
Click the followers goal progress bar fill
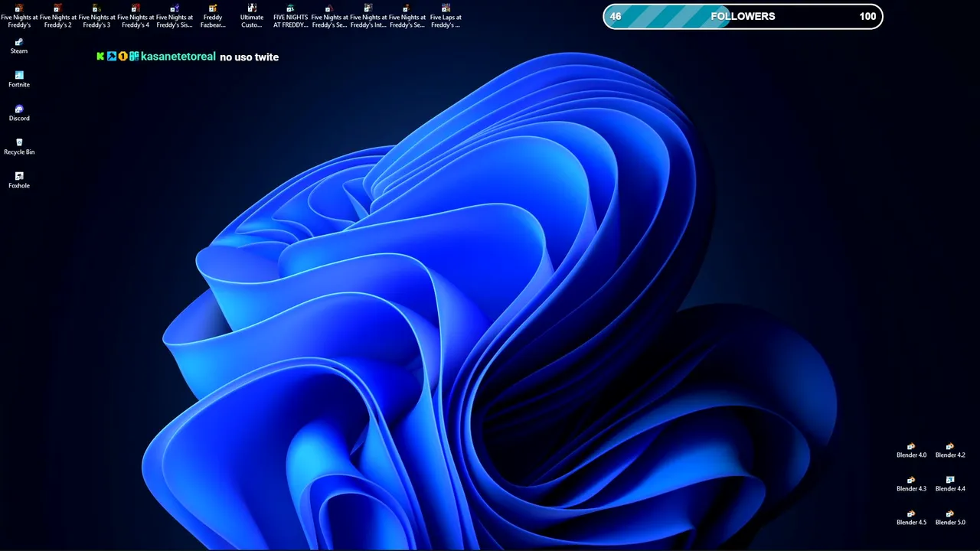coord(667,17)
